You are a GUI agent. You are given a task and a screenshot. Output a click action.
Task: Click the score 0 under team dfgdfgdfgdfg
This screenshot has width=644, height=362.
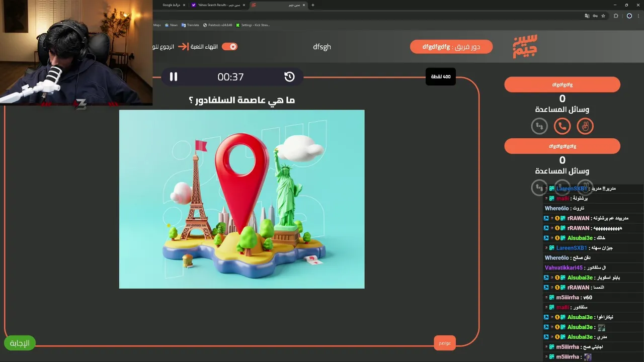[562, 160]
